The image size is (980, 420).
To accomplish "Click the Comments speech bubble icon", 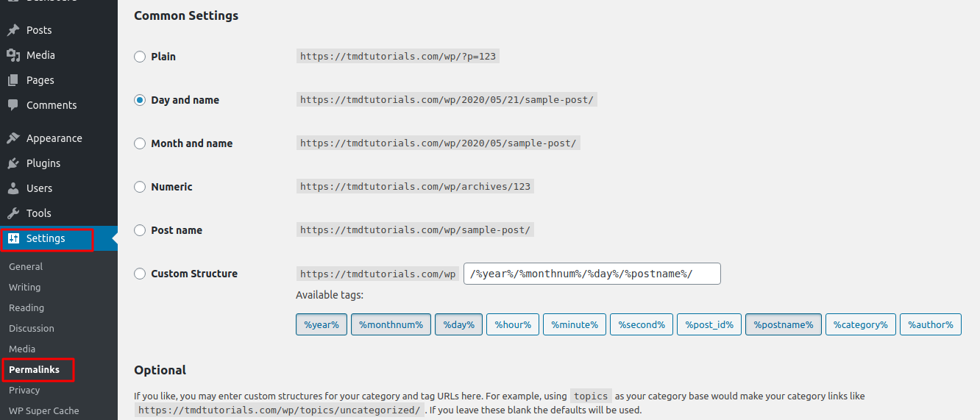I will pos(13,105).
